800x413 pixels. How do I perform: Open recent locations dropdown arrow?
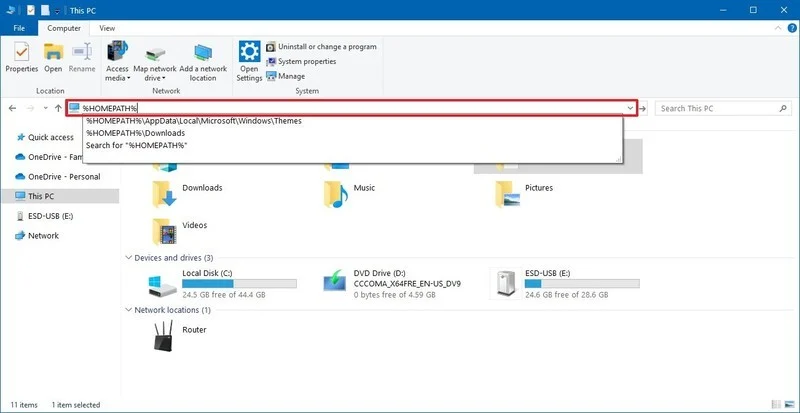coord(45,108)
